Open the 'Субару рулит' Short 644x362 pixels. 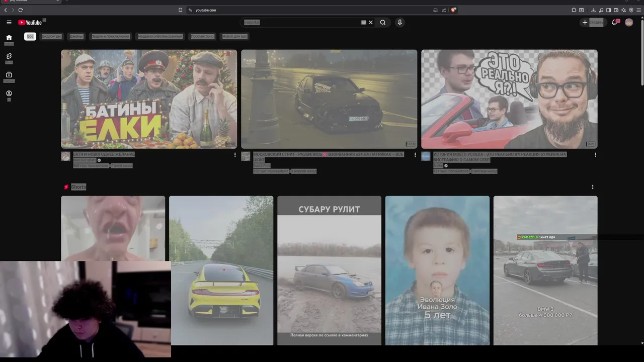(x=329, y=270)
